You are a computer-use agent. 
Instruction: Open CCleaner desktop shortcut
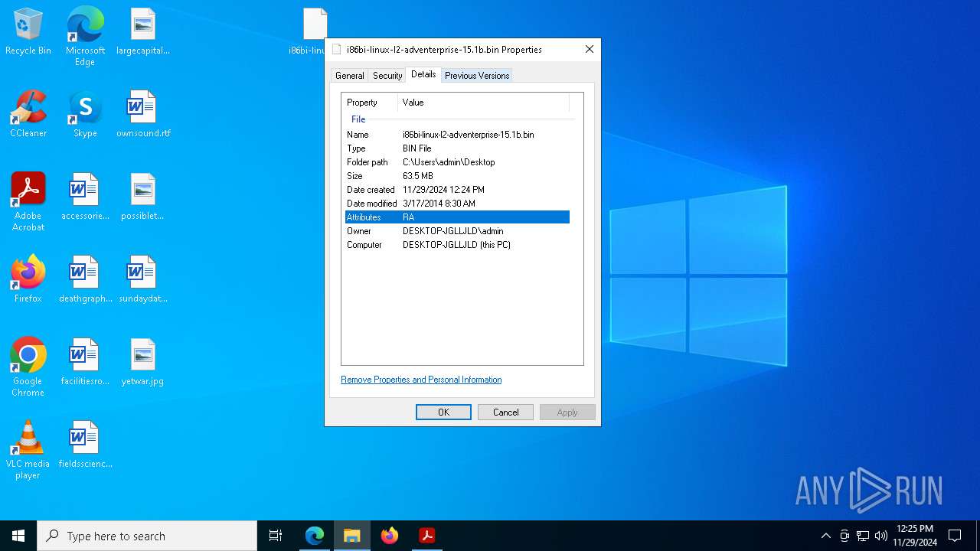(28, 115)
